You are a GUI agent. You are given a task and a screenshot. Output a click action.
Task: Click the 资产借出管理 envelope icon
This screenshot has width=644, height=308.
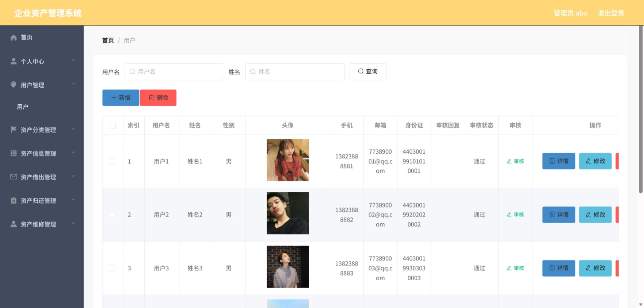pyautogui.click(x=14, y=177)
